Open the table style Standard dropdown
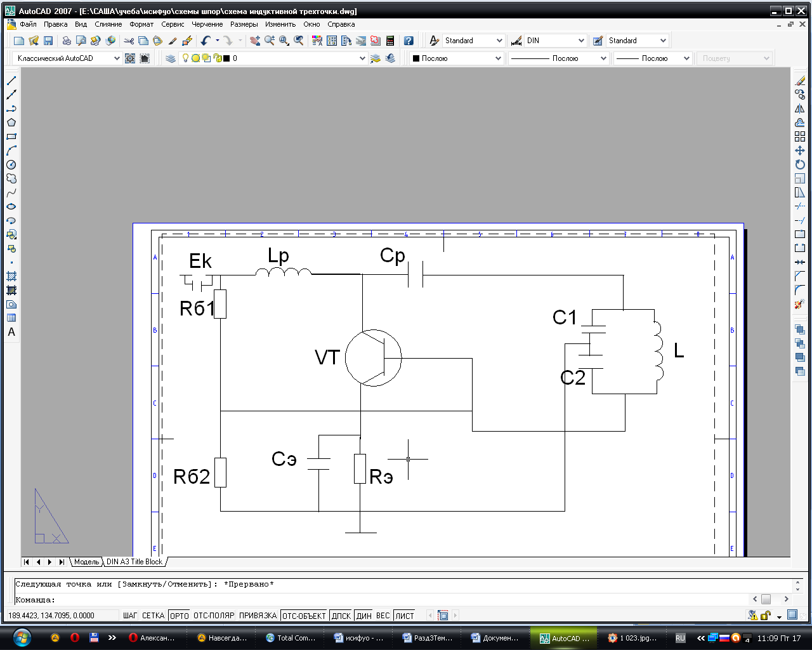 pos(663,41)
